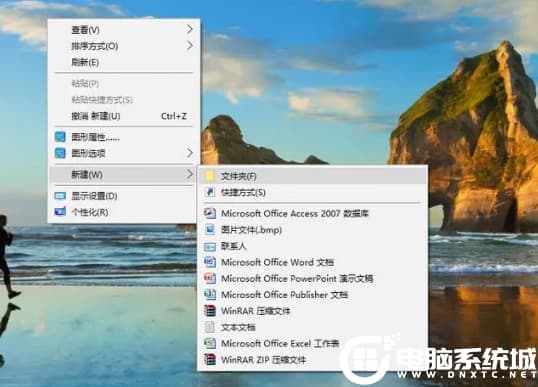Viewport: 538px width, 387px height.
Task: Select 图形选项 menu entry
Action: coord(124,153)
